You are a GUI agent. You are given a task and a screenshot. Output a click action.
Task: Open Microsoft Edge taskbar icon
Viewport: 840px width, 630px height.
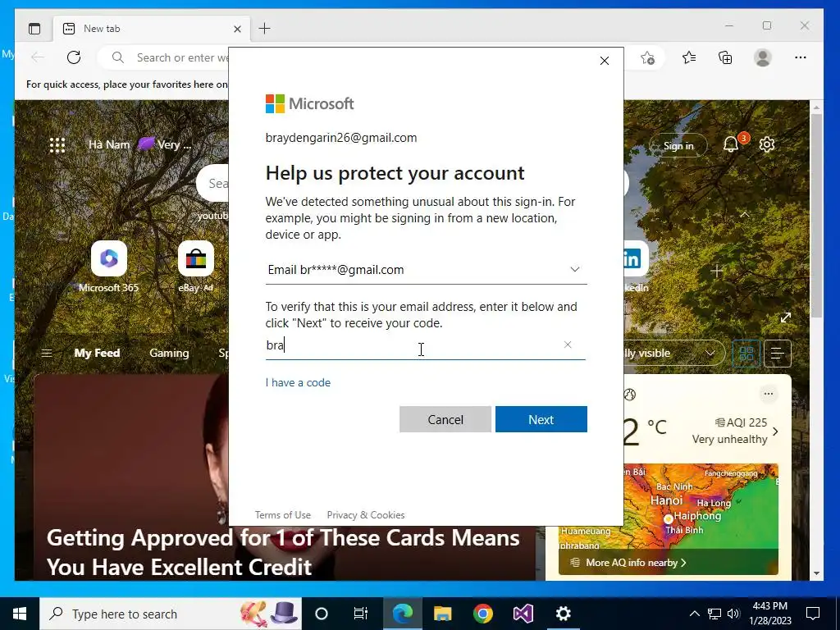[x=402, y=614]
